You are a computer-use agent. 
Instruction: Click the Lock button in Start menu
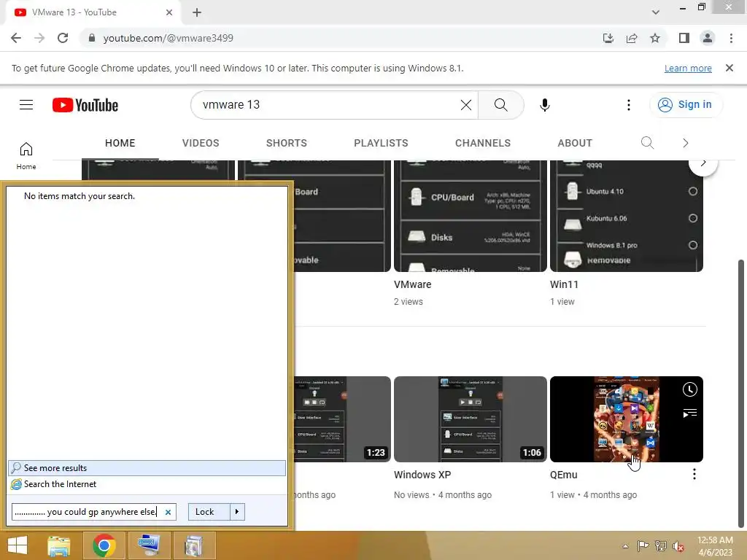(209, 512)
